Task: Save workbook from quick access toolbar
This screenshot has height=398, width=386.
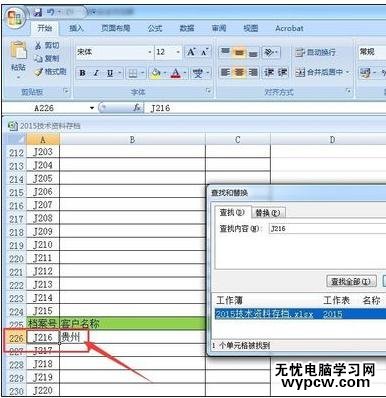Action: [x=38, y=13]
